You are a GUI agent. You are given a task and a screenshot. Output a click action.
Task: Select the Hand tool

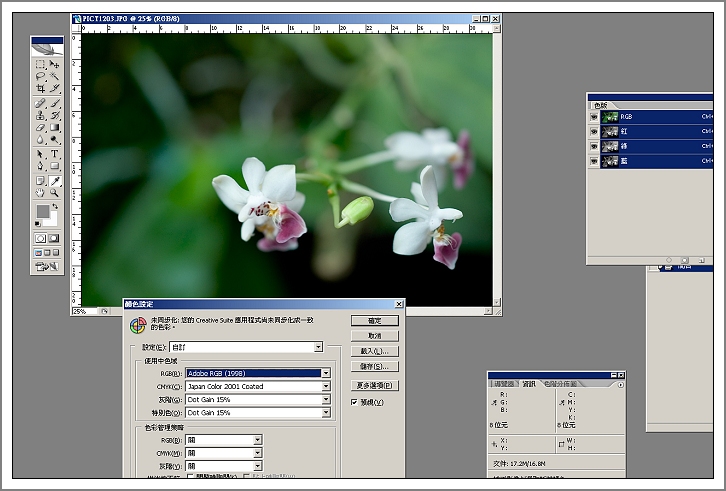[40, 193]
